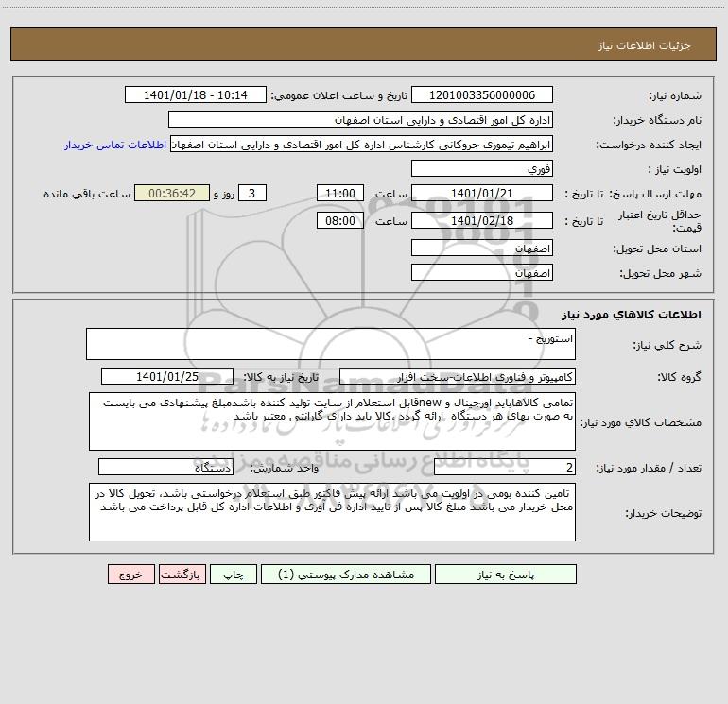Image resolution: width=728 pixels, height=704 pixels.
Task: Click the پاسخ به نیاز button
Action: [x=506, y=574]
